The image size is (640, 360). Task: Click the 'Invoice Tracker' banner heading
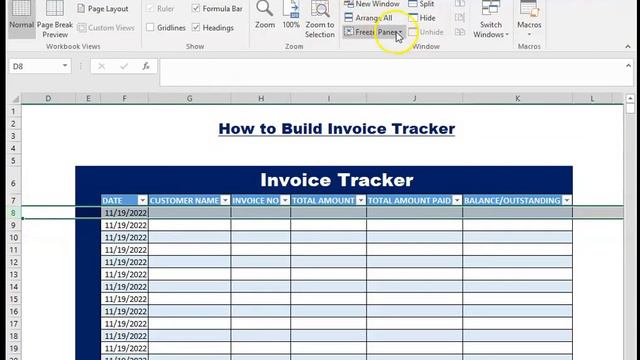click(337, 180)
